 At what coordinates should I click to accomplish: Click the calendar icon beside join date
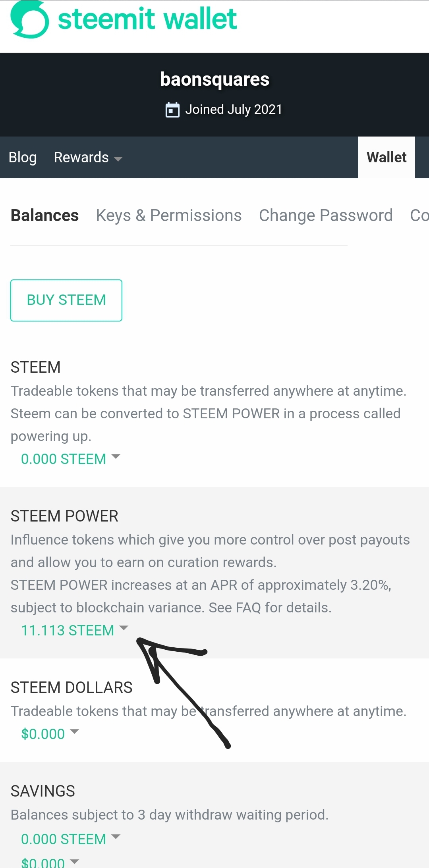172,110
